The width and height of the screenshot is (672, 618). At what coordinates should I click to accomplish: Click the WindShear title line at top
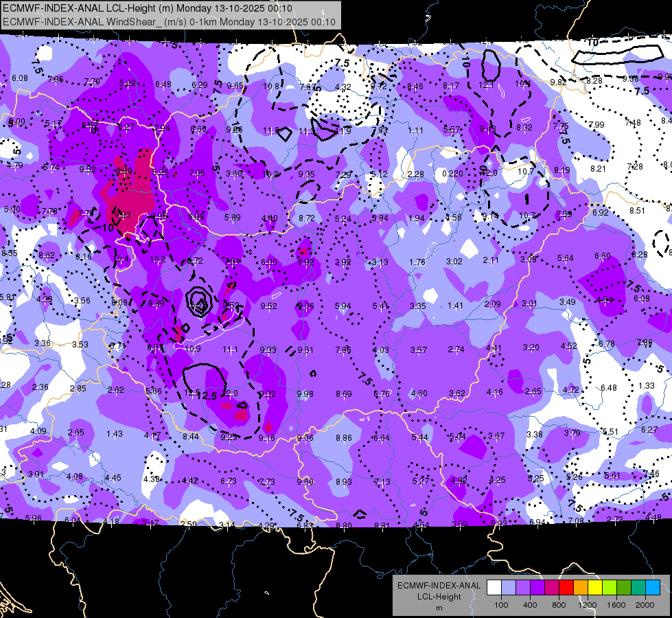coord(169,22)
